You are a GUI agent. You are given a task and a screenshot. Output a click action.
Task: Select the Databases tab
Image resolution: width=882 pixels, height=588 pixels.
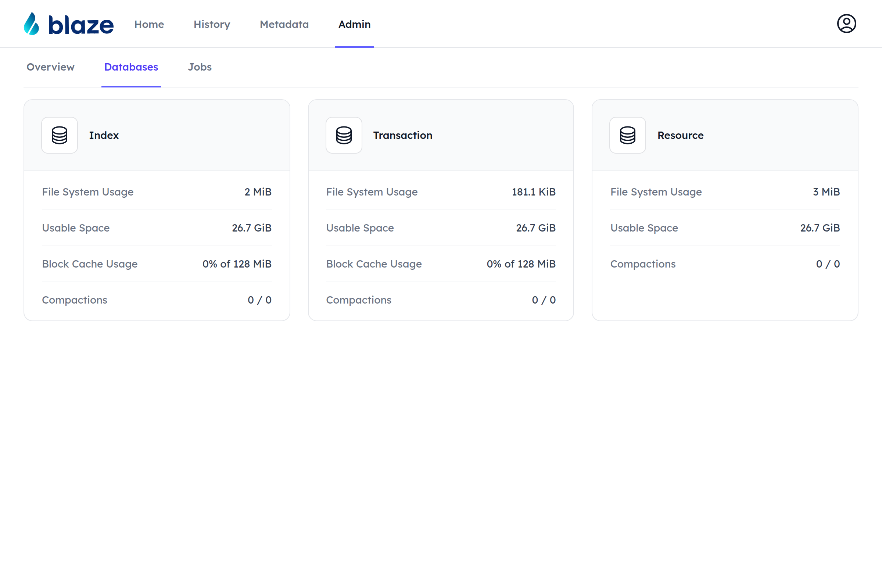[131, 67]
